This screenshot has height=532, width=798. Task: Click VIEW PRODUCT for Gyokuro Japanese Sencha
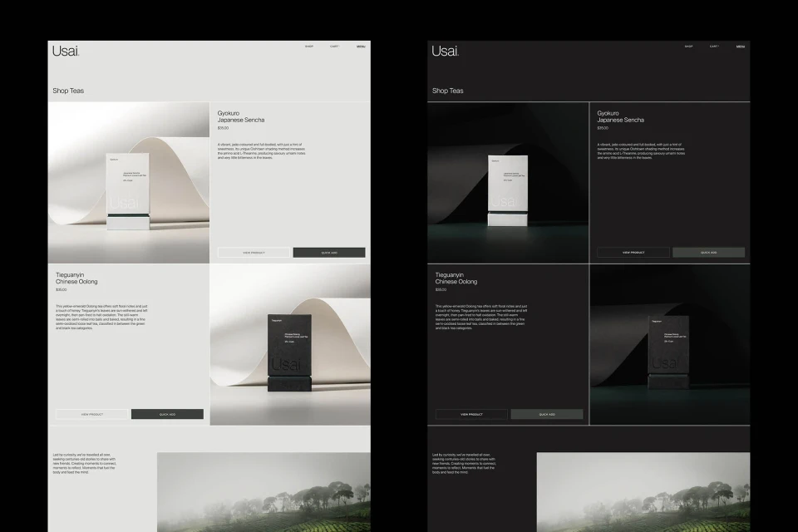(254, 251)
